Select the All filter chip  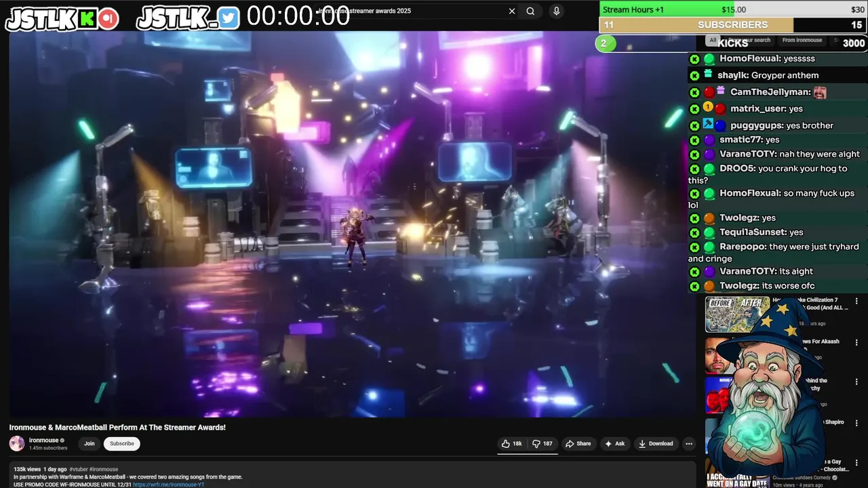pos(713,41)
